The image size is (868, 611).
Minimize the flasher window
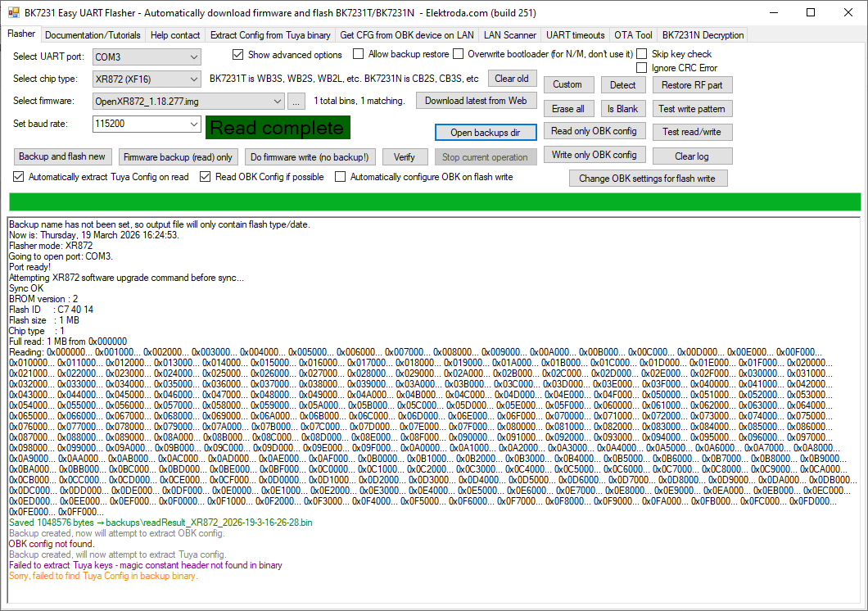(773, 12)
